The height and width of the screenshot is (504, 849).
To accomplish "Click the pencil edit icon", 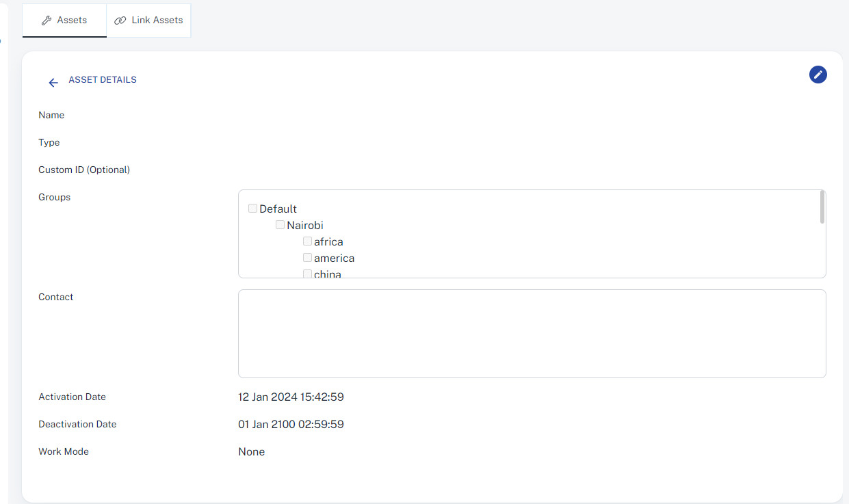I will tap(818, 75).
